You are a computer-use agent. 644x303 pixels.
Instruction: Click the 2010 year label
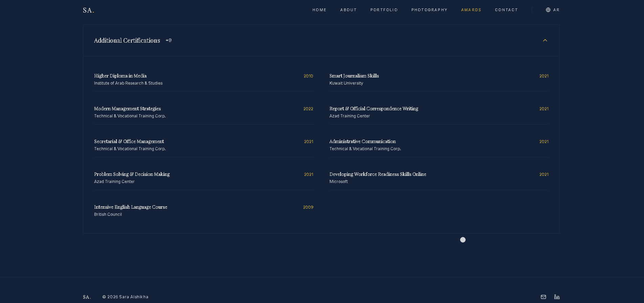(308, 76)
